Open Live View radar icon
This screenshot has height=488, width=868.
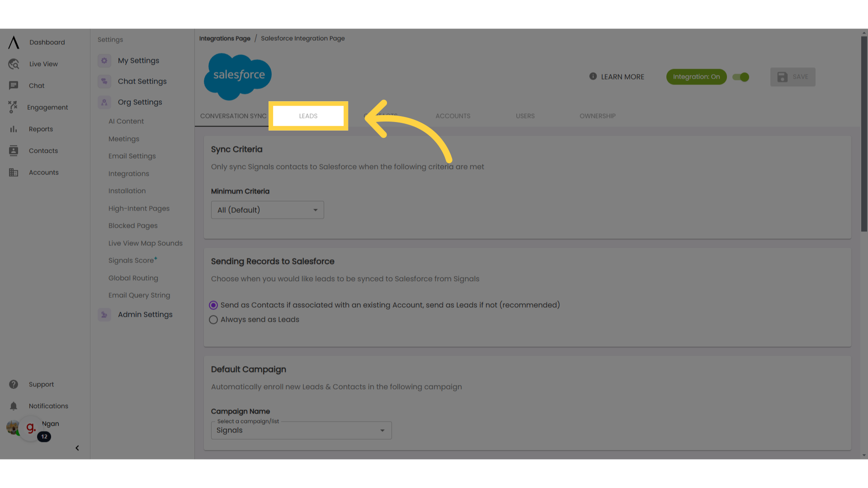[x=14, y=64]
